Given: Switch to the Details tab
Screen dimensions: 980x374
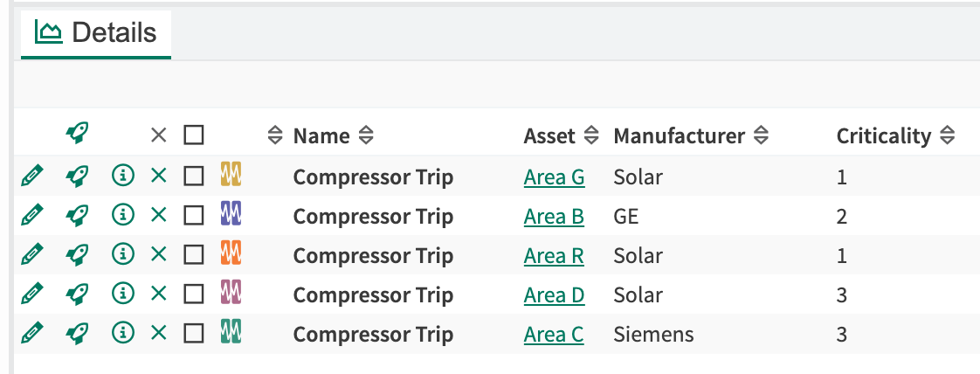Looking at the screenshot, I should point(95,32).
